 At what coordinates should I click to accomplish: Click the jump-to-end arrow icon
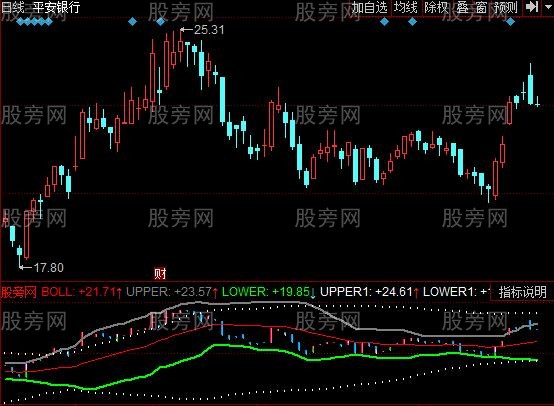(532, 7)
